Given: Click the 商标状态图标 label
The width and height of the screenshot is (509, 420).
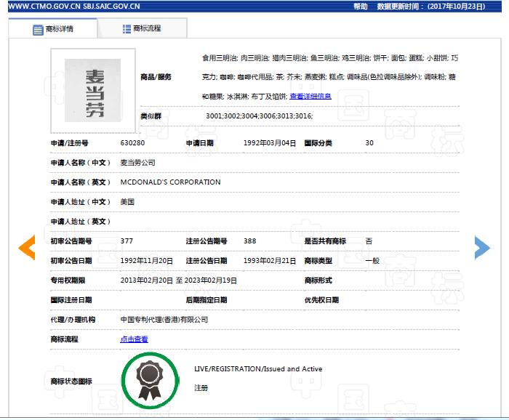Looking at the screenshot, I should click(x=71, y=381).
